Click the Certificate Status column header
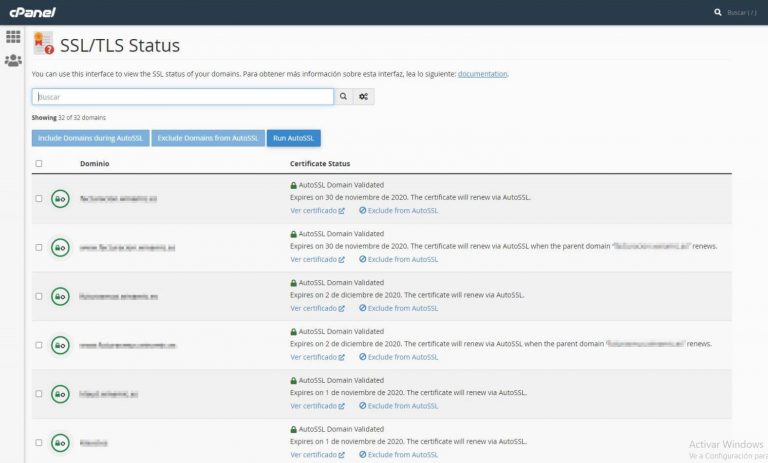 pyautogui.click(x=320, y=164)
